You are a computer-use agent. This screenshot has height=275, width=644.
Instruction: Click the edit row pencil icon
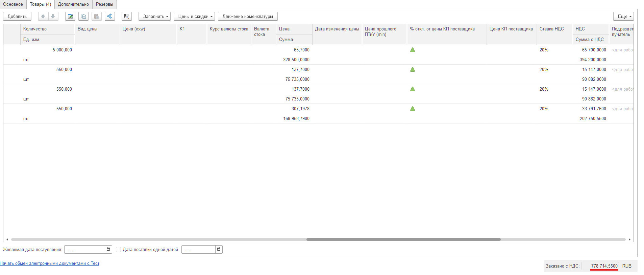pos(70,16)
